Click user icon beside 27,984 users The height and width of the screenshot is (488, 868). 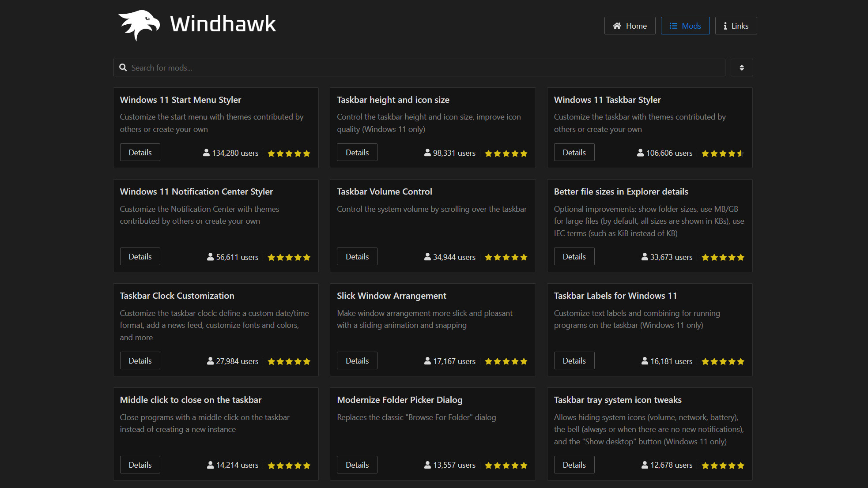[x=210, y=361]
